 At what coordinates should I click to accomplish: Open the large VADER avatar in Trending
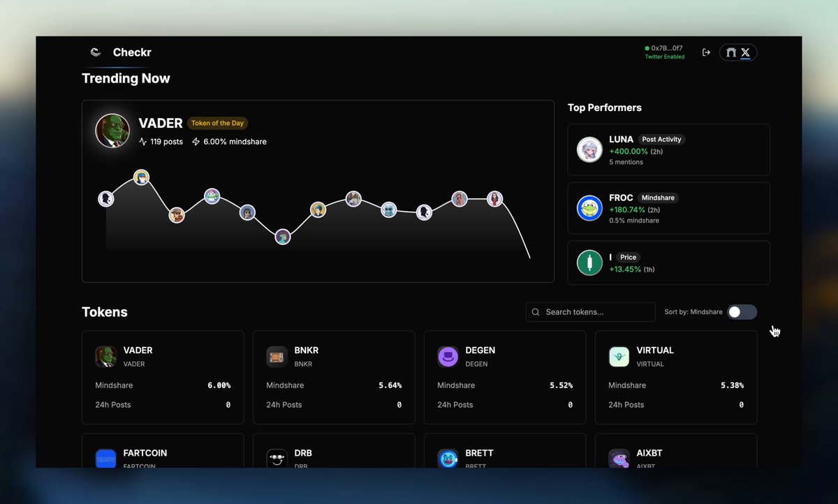[112, 131]
